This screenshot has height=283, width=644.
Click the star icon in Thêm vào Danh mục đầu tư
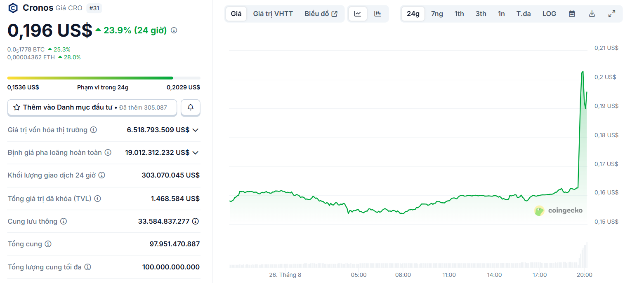pos(17,108)
